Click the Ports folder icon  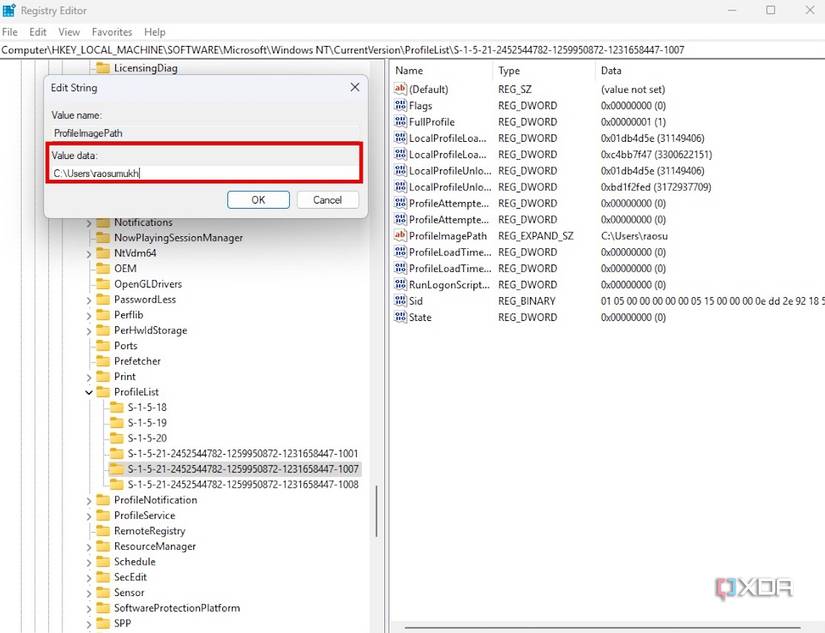(103, 345)
